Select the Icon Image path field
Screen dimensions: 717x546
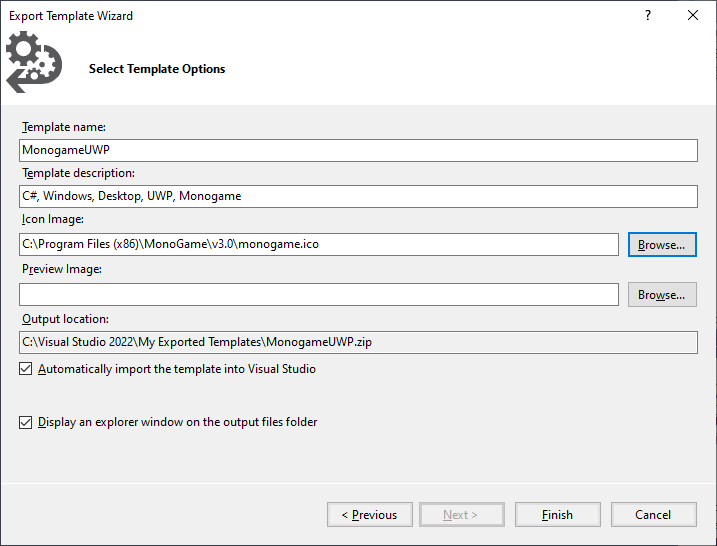(319, 245)
